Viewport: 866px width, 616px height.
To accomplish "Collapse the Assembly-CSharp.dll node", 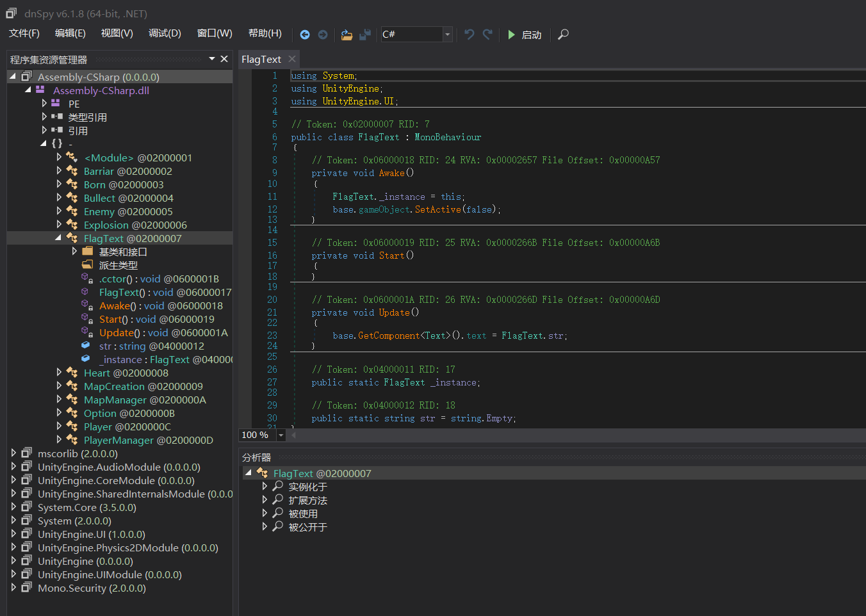I will pyautogui.click(x=28, y=90).
